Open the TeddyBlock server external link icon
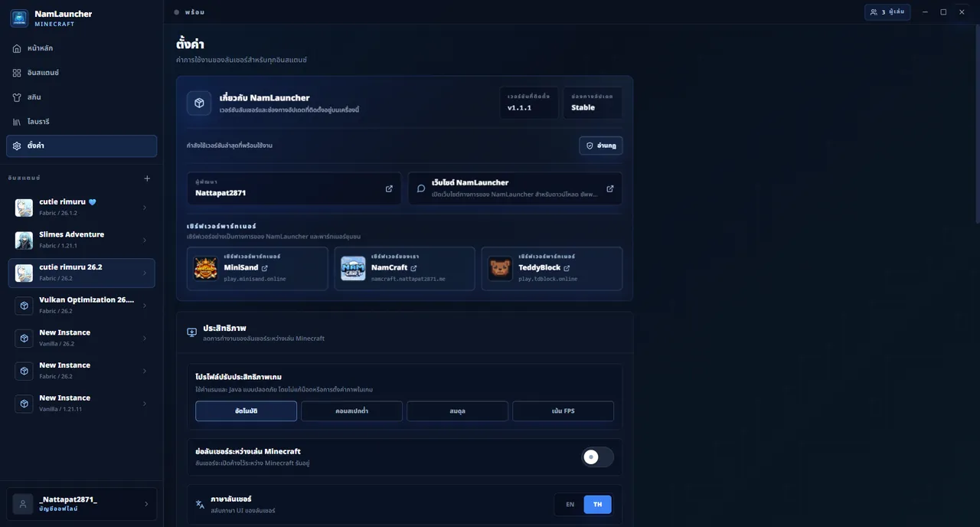Viewport: 980px width, 527px height. [x=567, y=268]
